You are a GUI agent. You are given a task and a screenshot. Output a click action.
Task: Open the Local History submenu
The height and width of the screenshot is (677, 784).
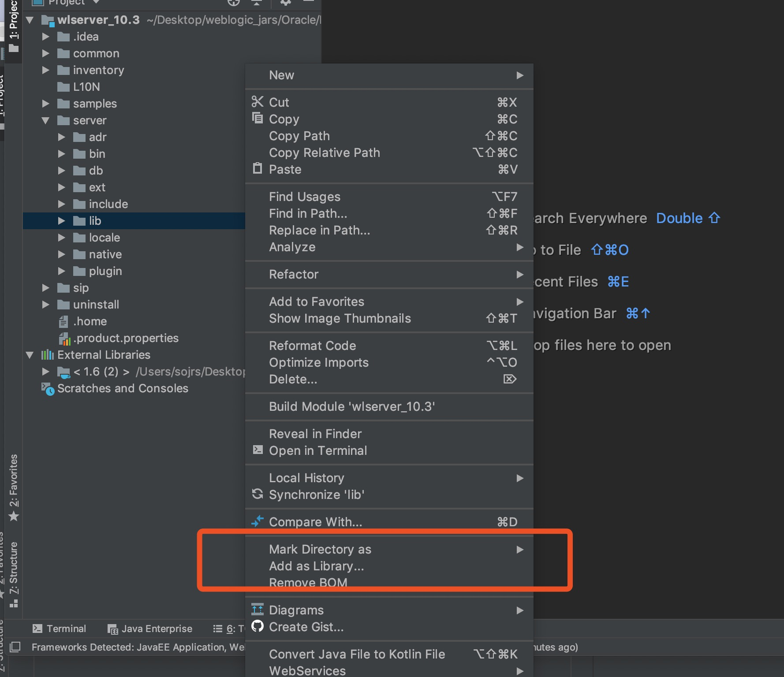tap(389, 478)
